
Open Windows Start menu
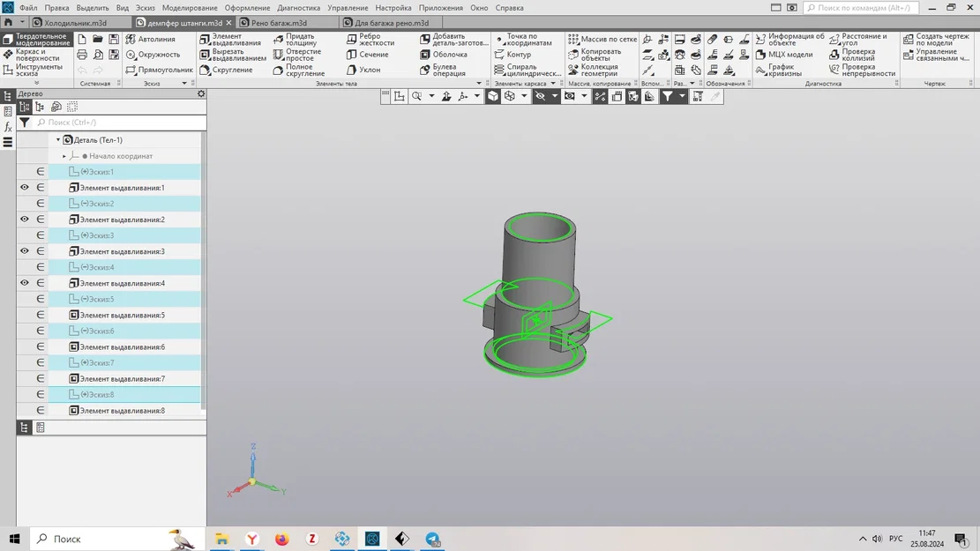[14, 539]
